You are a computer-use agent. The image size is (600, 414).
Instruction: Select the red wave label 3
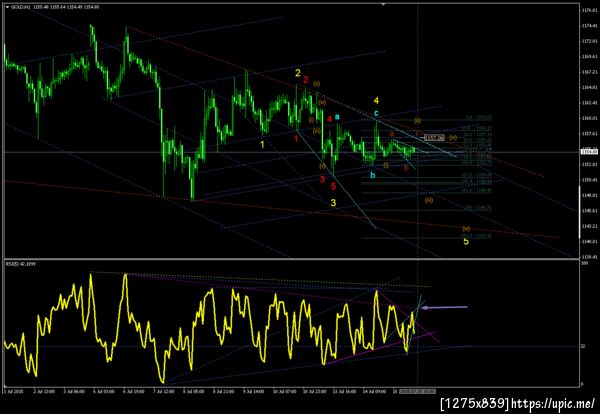322,179
